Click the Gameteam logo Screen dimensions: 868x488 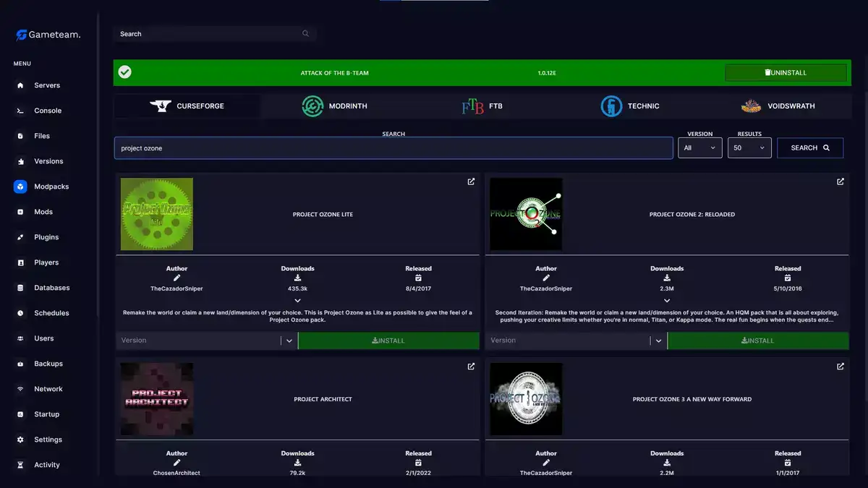pyautogui.click(x=48, y=35)
